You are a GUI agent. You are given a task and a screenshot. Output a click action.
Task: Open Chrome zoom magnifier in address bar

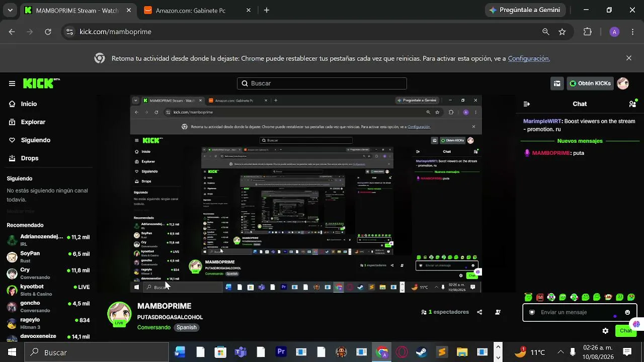[x=546, y=32]
